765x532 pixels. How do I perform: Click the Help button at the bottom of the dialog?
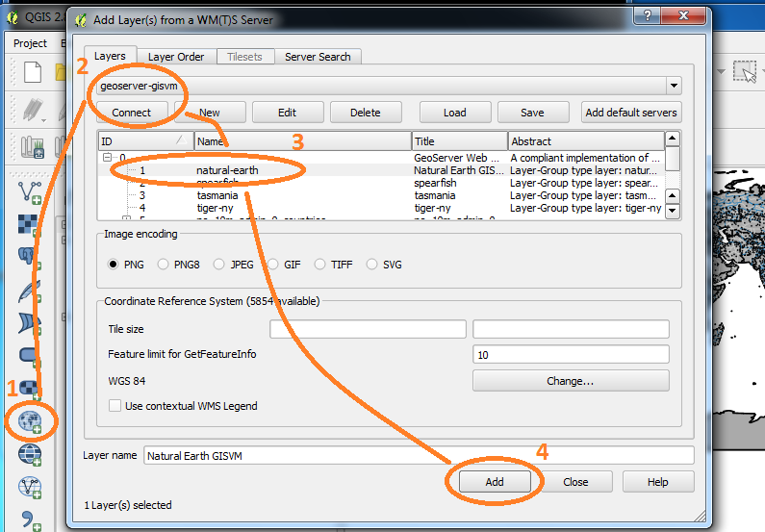click(657, 482)
